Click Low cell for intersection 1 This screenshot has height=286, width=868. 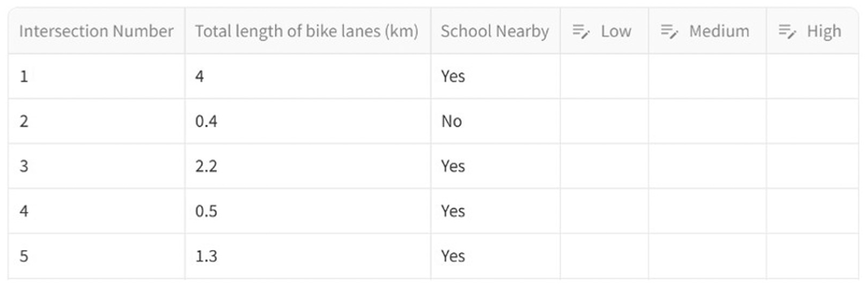click(x=605, y=76)
